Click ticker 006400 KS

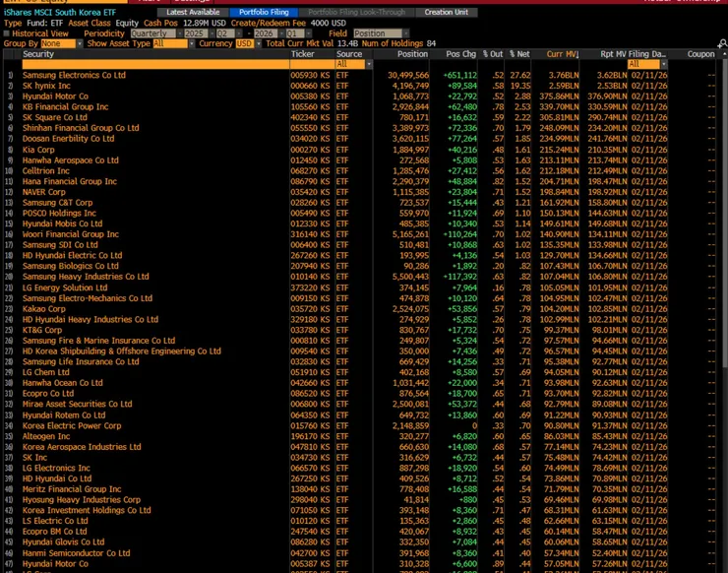(310, 245)
